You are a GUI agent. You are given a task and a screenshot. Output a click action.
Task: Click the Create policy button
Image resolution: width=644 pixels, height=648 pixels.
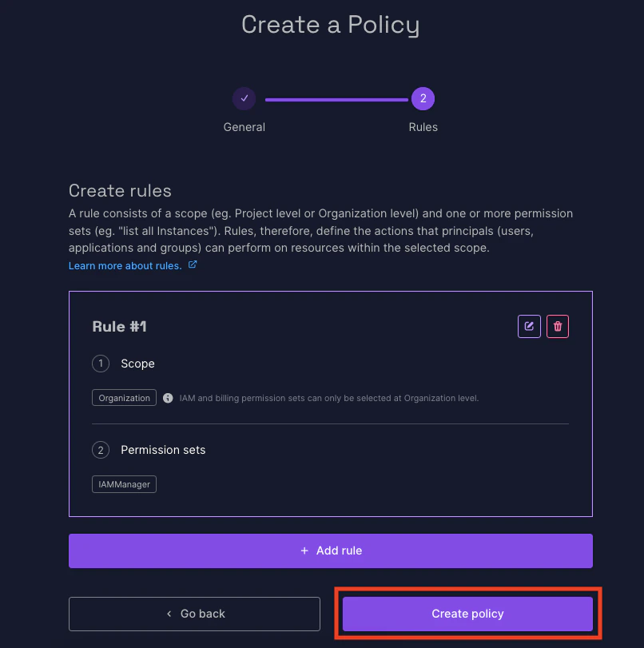click(x=467, y=614)
